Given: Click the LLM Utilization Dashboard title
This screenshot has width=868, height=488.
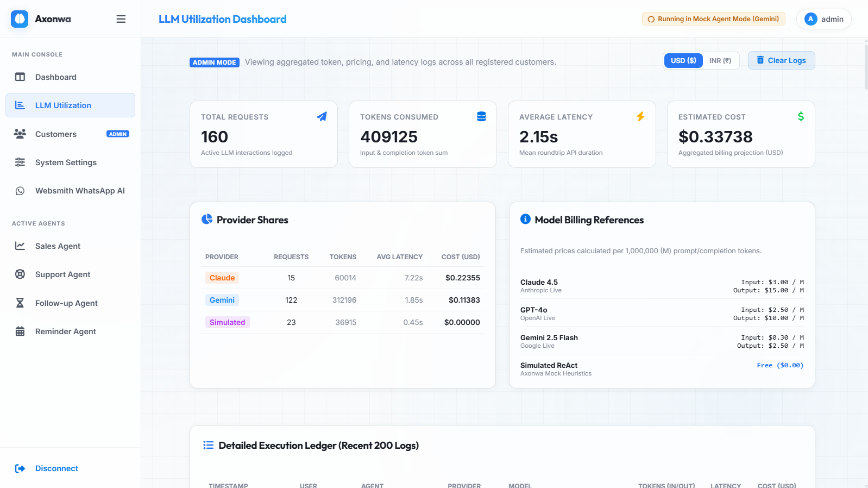Looking at the screenshot, I should coord(223,19).
